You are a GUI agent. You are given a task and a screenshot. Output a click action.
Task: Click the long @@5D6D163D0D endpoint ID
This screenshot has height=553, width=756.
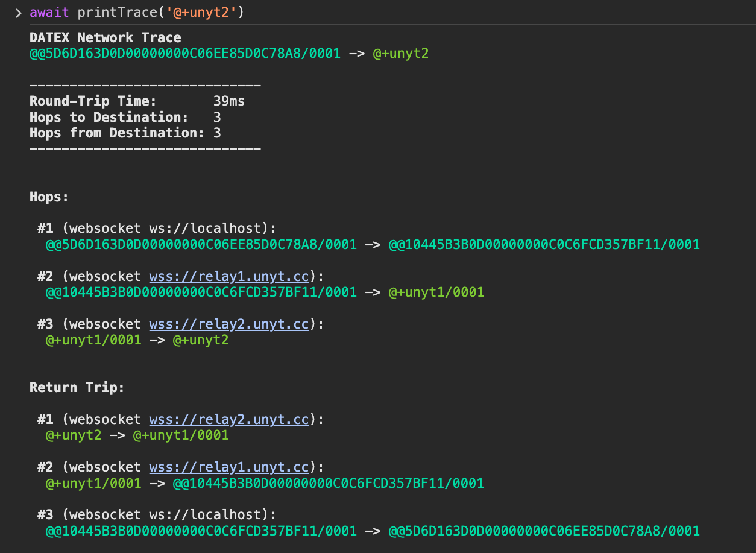184,53
